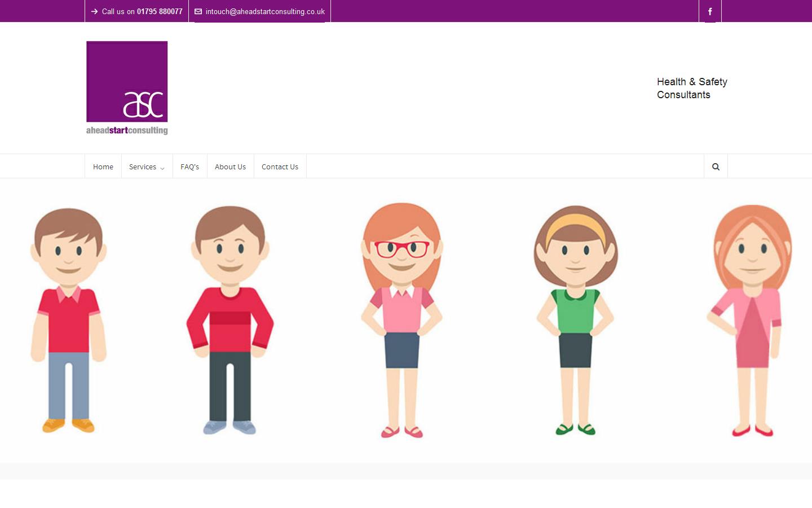The image size is (812, 508).
Task: Click the ASC Ahead Start Consulting logo
Action: coord(126,86)
